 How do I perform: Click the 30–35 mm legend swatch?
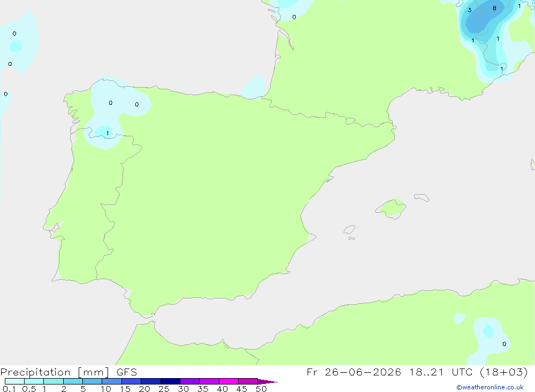(x=189, y=381)
